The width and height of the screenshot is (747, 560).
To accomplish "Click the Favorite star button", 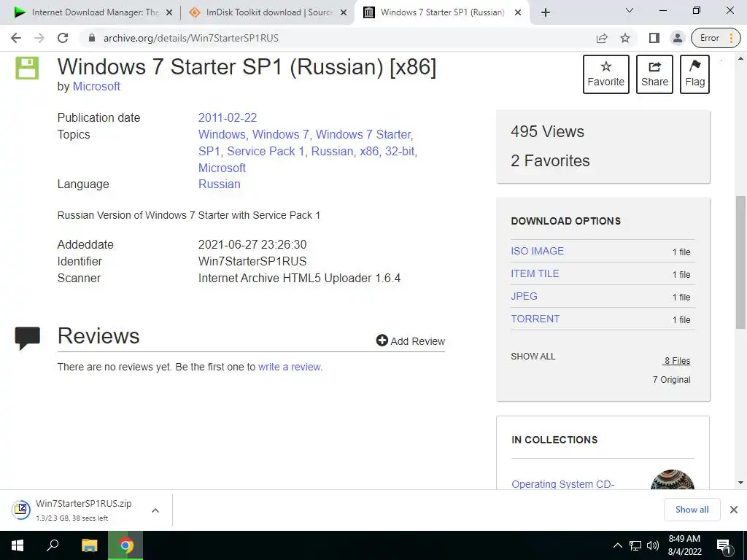I will coord(606,74).
